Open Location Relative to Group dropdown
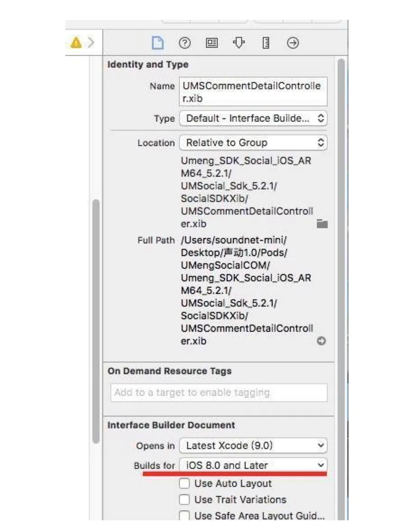The width and height of the screenshot is (412, 532). point(253,142)
